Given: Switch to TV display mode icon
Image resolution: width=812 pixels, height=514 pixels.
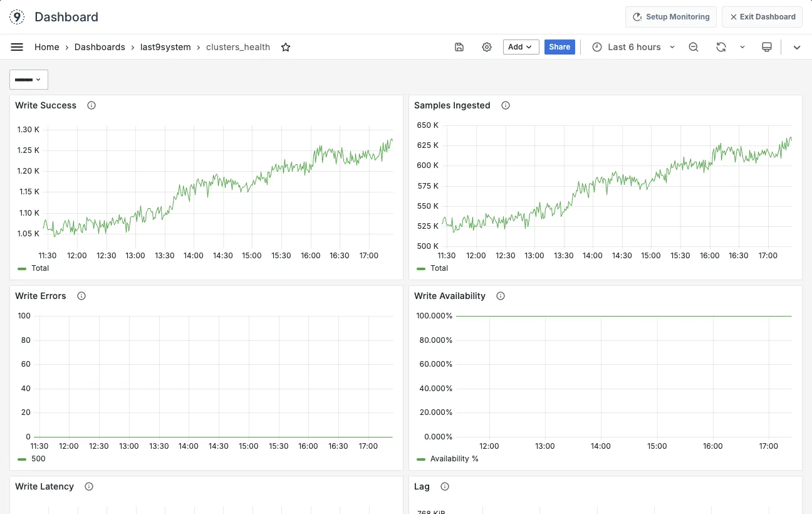Looking at the screenshot, I should click(766, 47).
